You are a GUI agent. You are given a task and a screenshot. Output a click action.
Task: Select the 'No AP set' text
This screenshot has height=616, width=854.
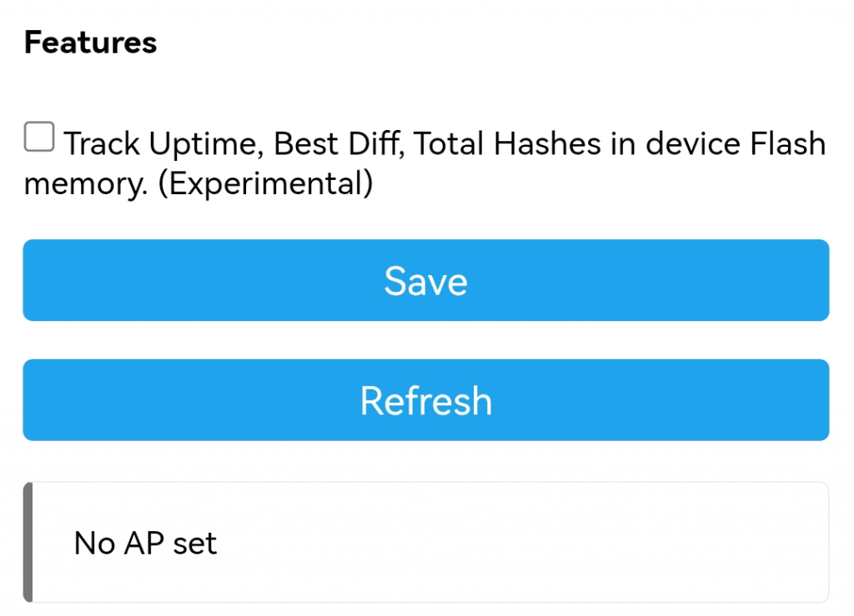(145, 543)
